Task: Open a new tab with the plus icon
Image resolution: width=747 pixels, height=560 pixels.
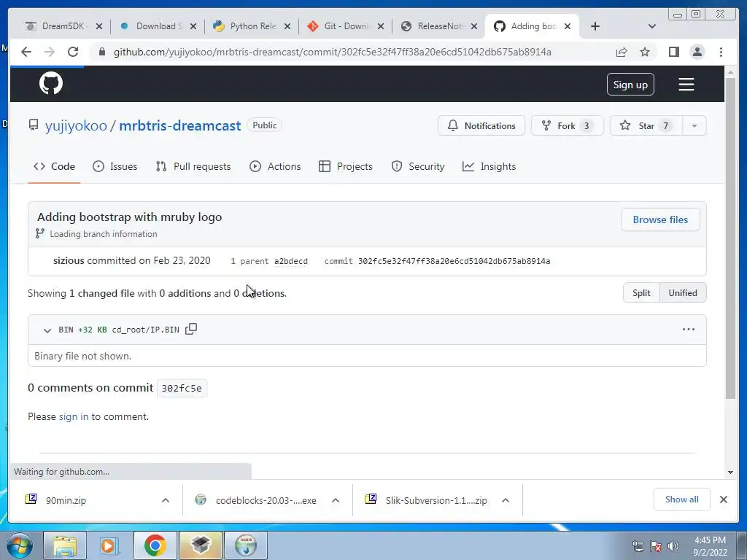Action: point(595,26)
